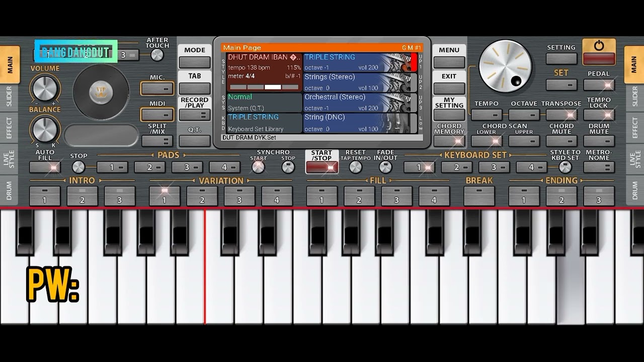The width and height of the screenshot is (644, 362).
Task: Toggle Drum Mute
Action: coord(599,141)
